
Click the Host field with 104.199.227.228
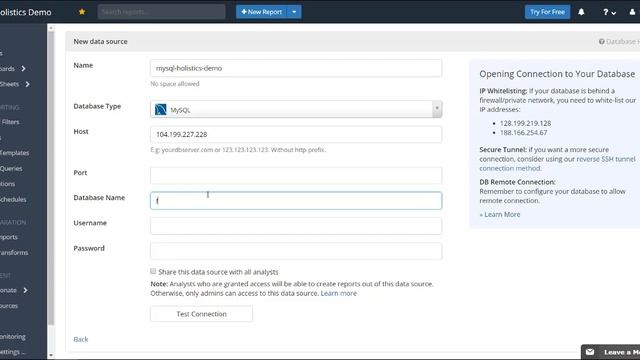pos(296,134)
